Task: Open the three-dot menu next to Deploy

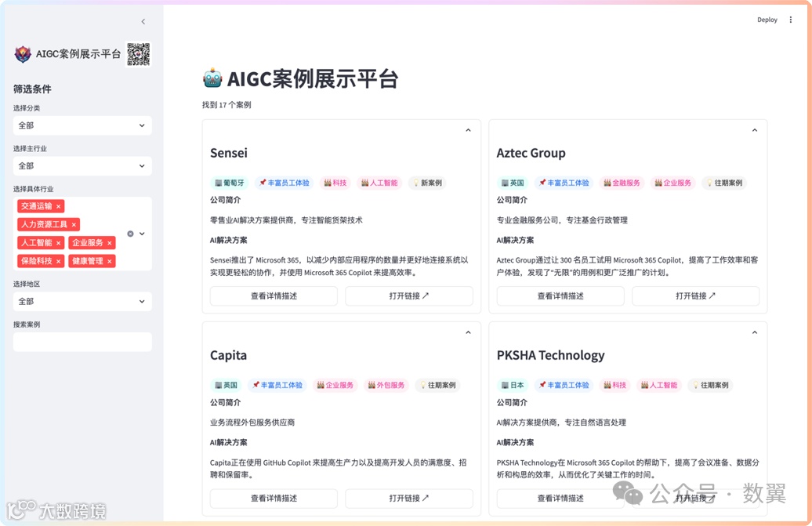Action: (790, 20)
